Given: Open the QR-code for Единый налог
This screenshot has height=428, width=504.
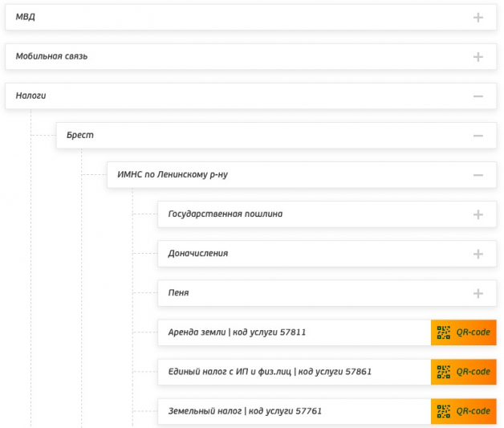Looking at the screenshot, I should 464,372.
